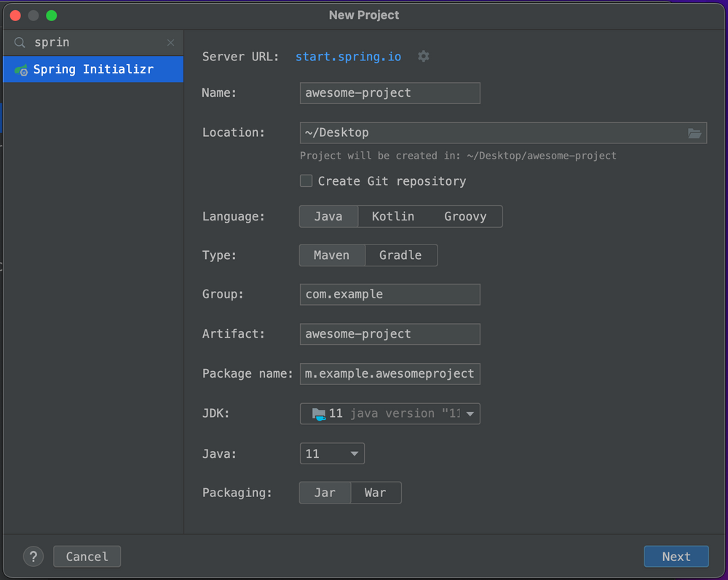
Task: Click the search magnifier icon
Action: [18, 42]
